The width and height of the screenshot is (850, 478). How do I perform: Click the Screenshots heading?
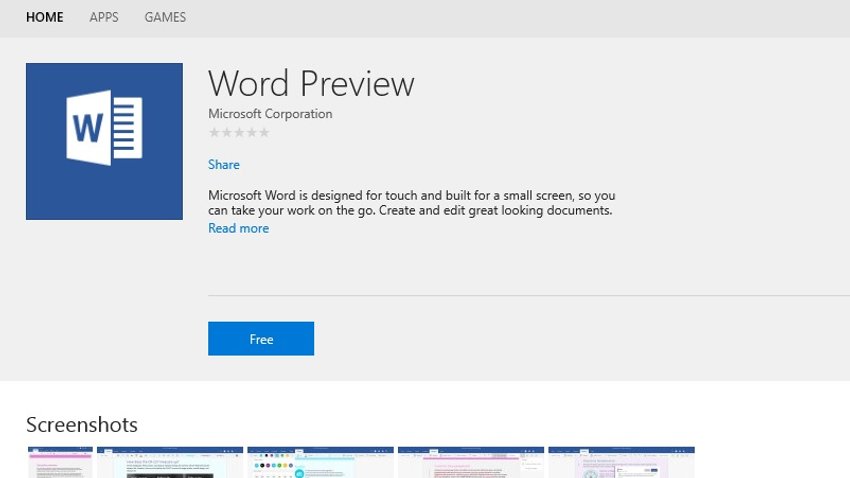point(82,425)
